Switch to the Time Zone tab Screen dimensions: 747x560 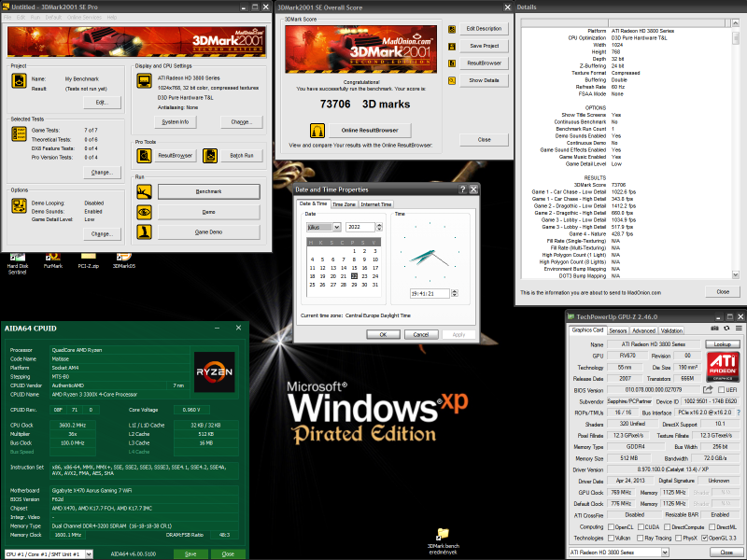point(344,204)
